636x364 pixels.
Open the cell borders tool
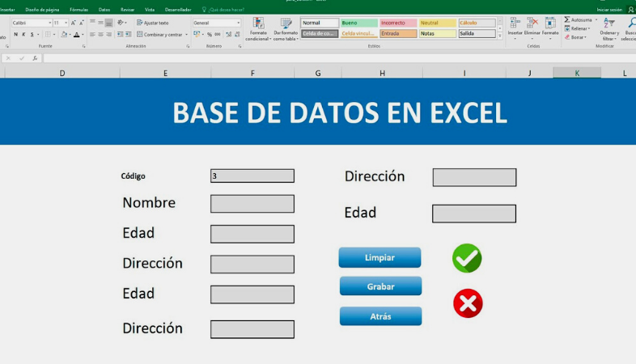pos(48,35)
